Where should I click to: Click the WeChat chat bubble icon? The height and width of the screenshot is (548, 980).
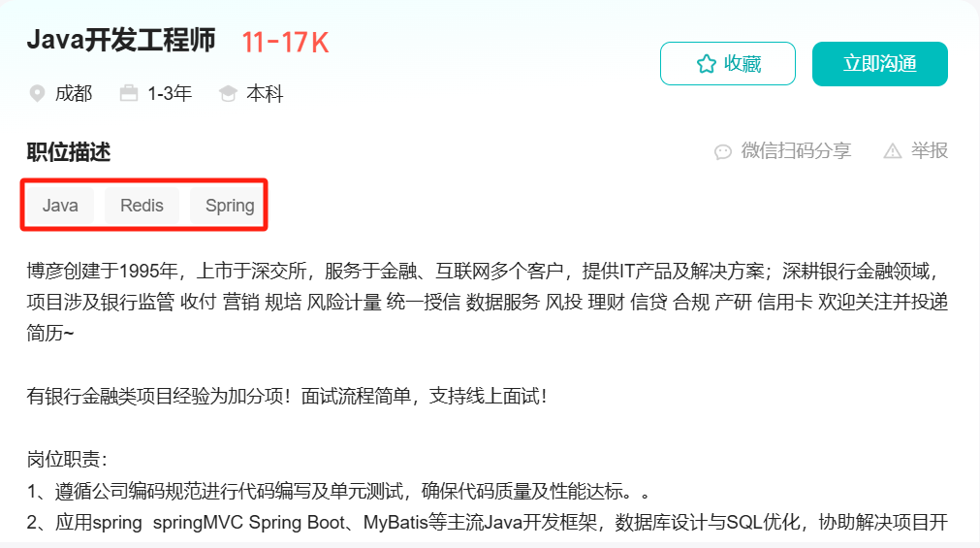click(723, 151)
